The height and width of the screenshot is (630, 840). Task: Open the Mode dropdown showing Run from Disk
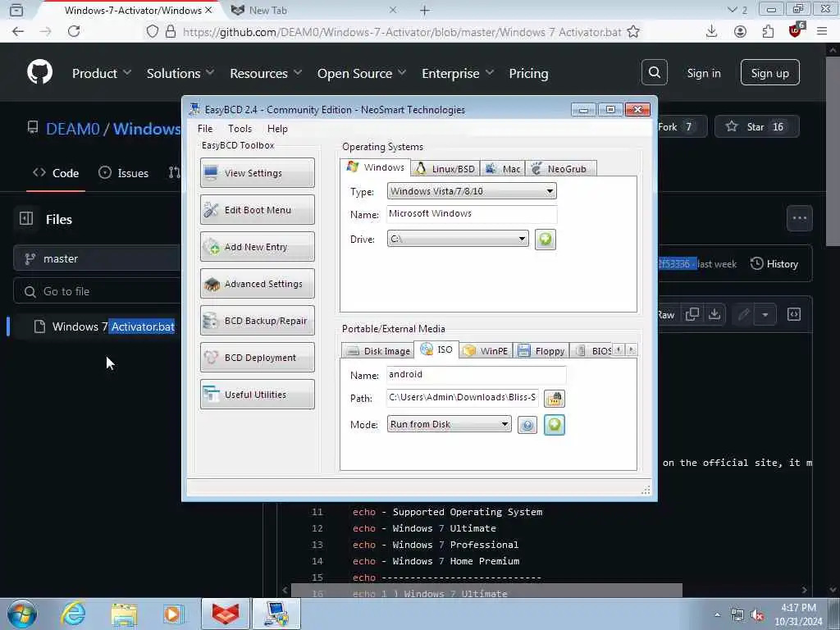(449, 424)
